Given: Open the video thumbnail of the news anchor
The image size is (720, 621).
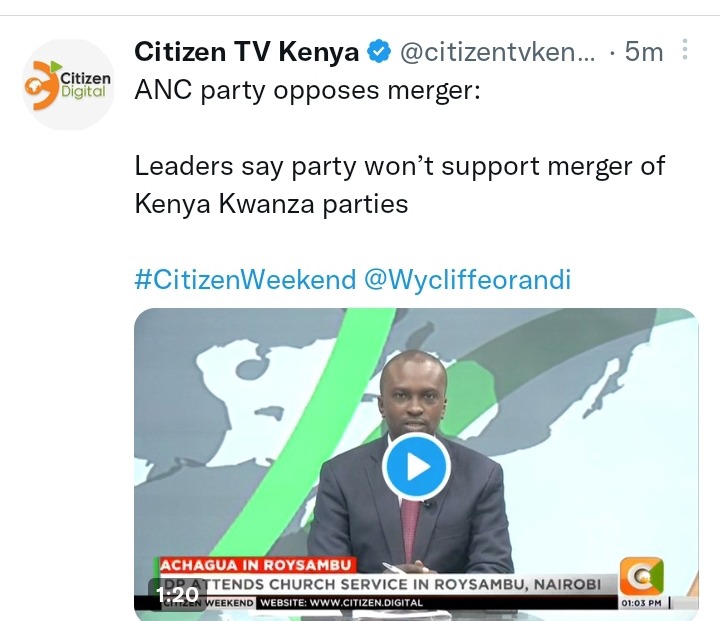Looking at the screenshot, I should (x=416, y=464).
